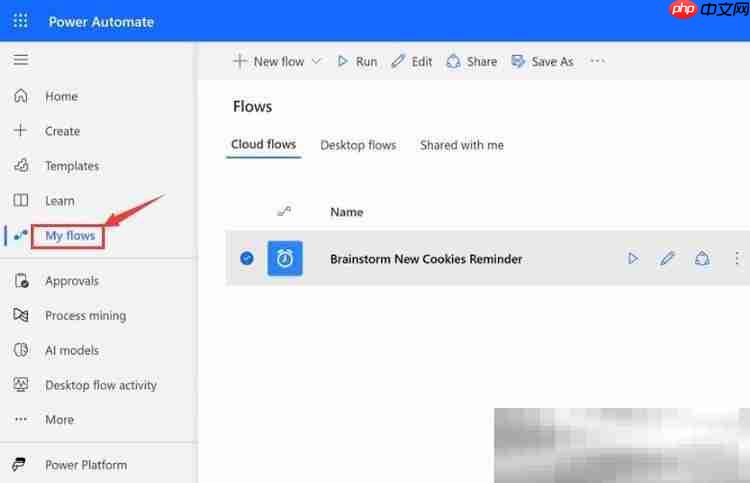Open Power Platform link
This screenshot has width=750, height=483.
(x=86, y=465)
